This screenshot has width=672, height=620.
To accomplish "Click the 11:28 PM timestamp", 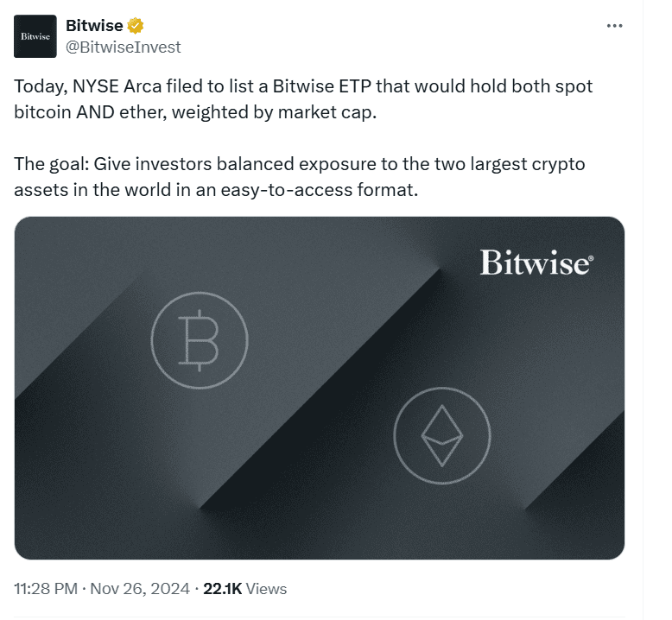I will coord(43,589).
